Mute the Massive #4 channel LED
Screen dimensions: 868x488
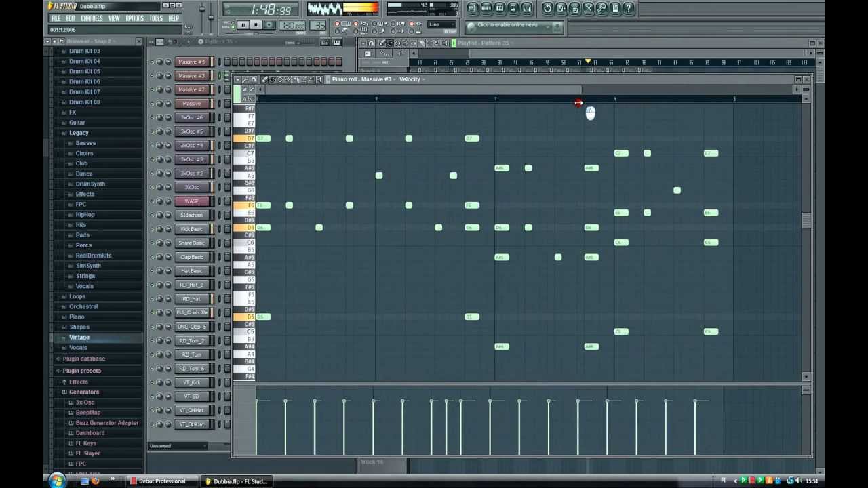coord(152,62)
